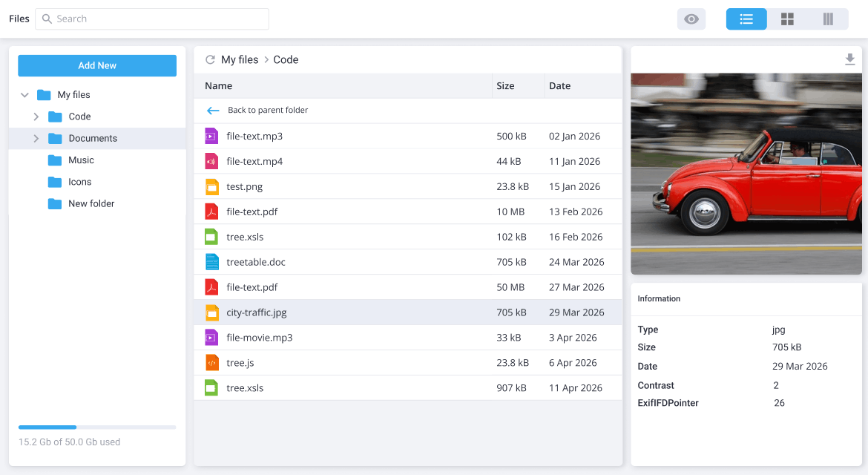This screenshot has height=475, width=868.
Task: Click the tree.js file icon
Action: [211, 362]
